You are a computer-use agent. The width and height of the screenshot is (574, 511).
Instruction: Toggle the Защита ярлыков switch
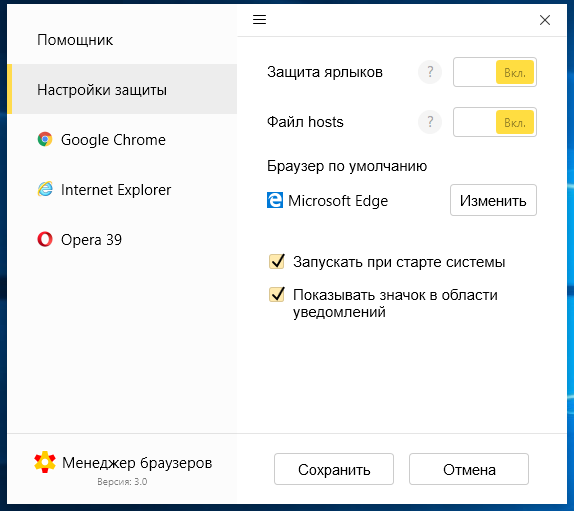point(495,72)
